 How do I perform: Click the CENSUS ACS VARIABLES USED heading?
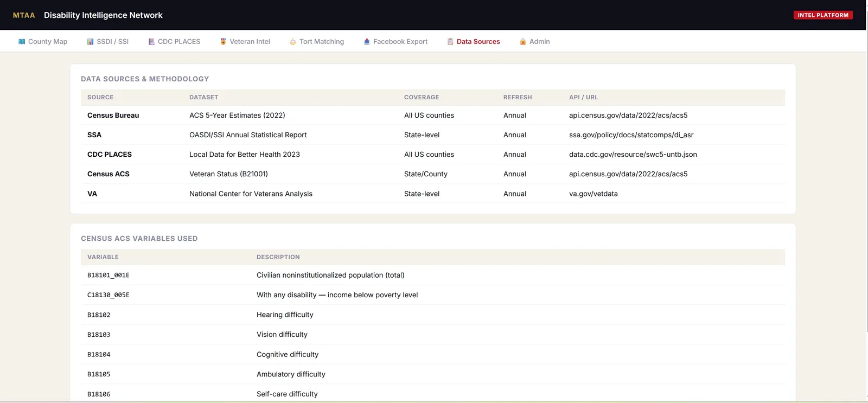coord(139,239)
